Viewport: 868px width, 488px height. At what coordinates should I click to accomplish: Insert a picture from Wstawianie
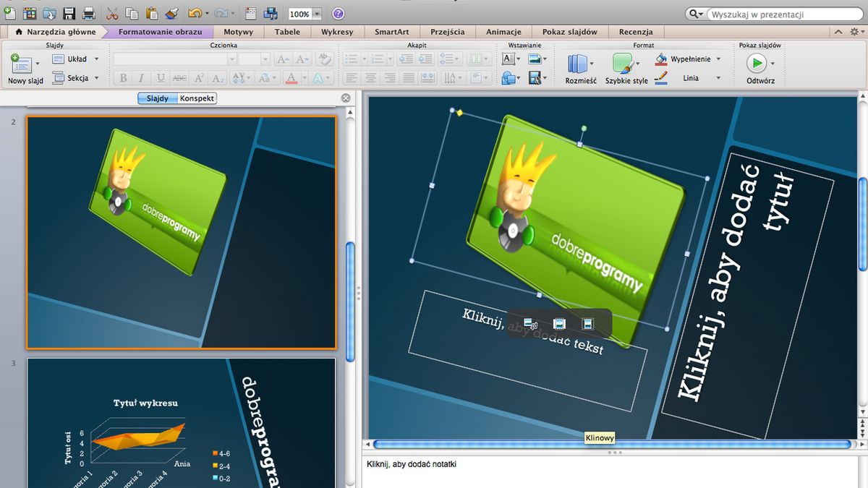point(535,59)
